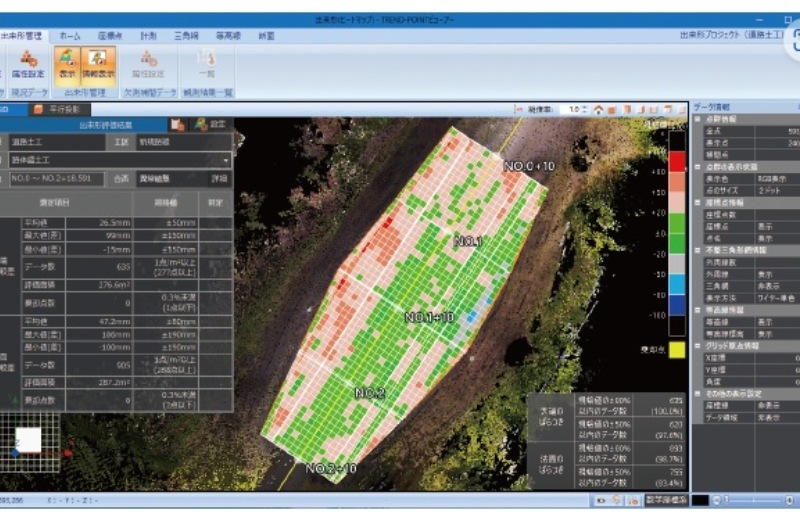The height and width of the screenshot is (520, 800).
Task: Open the 断面 ribbon tab
Action: pyautogui.click(x=266, y=36)
